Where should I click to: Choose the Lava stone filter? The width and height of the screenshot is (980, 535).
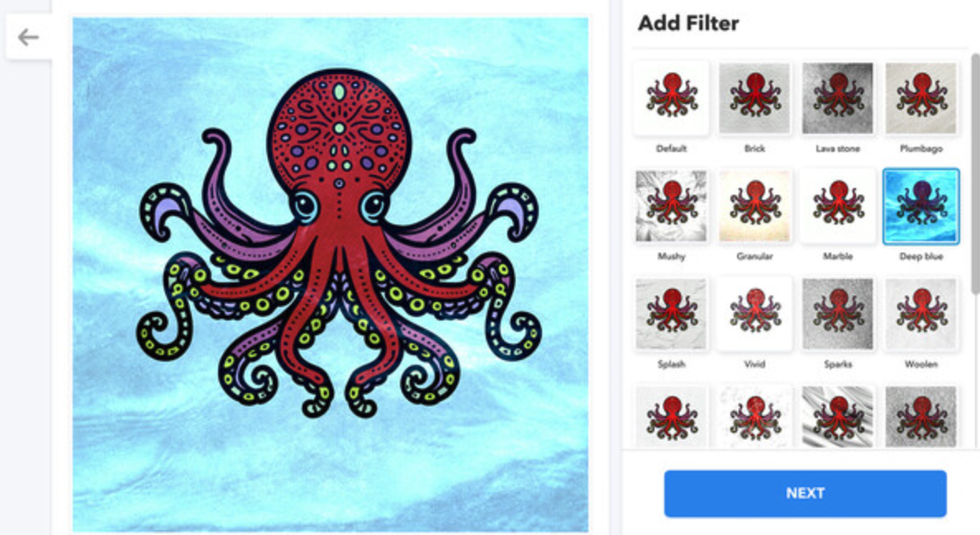(x=838, y=98)
